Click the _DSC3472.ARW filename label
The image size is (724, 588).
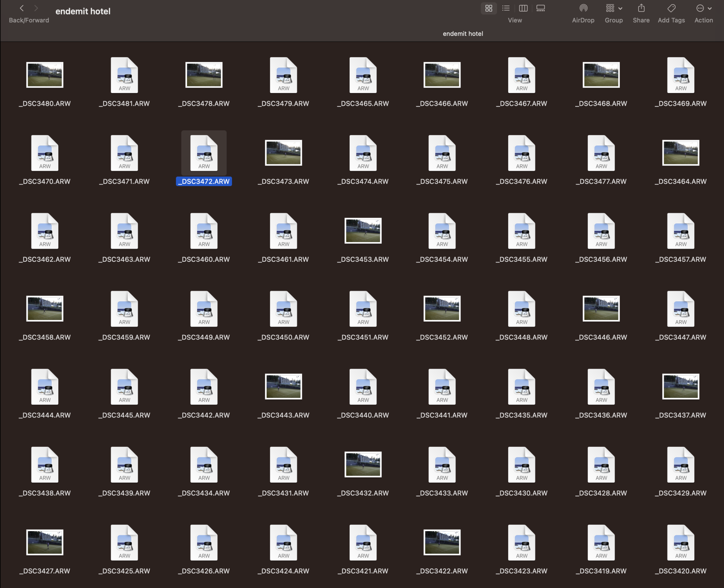[x=204, y=181]
